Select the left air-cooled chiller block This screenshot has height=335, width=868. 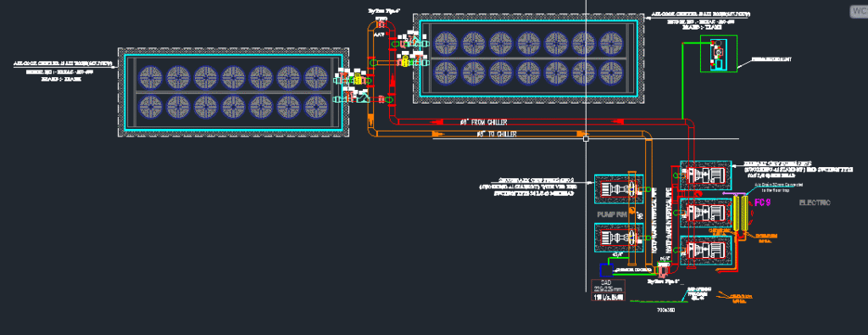(233, 92)
